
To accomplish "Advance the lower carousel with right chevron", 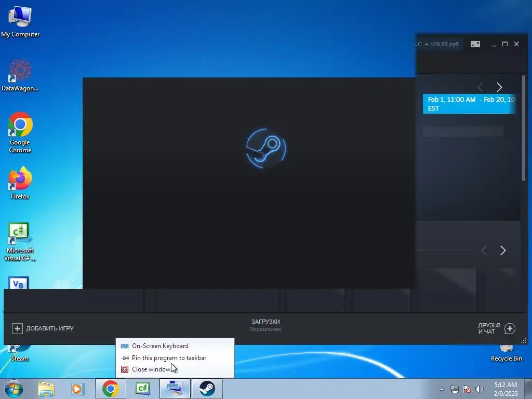I will click(503, 250).
